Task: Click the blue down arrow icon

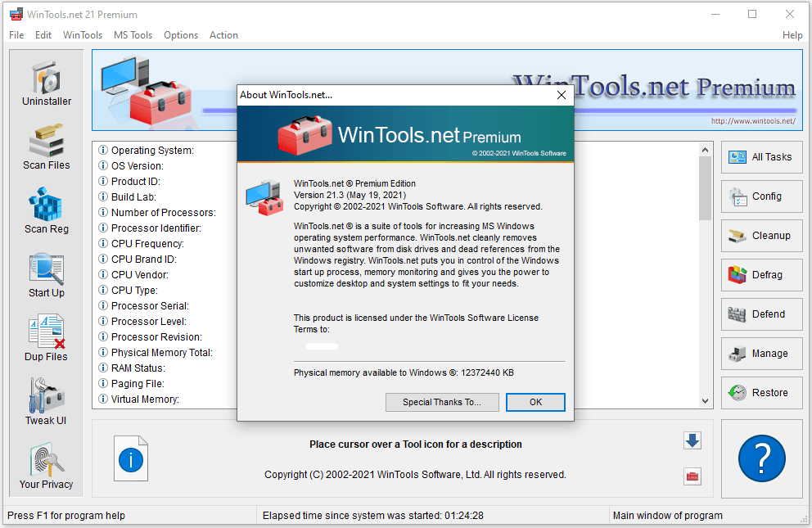Action: point(692,440)
